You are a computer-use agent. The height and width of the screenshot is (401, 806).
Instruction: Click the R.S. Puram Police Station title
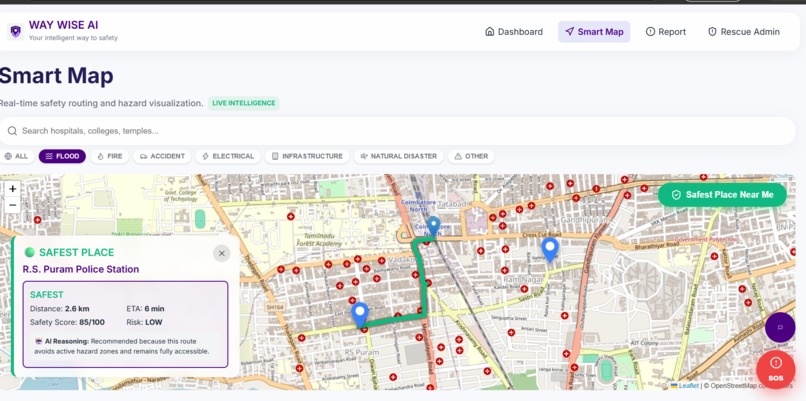click(x=81, y=269)
